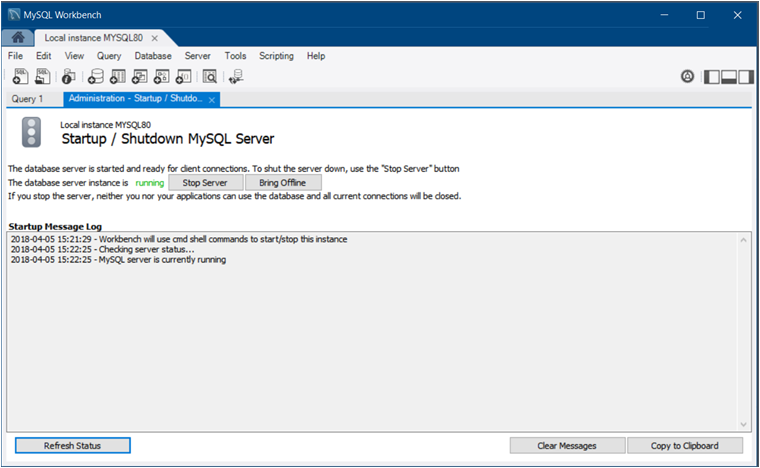Create a new schema icon
The height and width of the screenshot is (468, 760).
point(95,77)
